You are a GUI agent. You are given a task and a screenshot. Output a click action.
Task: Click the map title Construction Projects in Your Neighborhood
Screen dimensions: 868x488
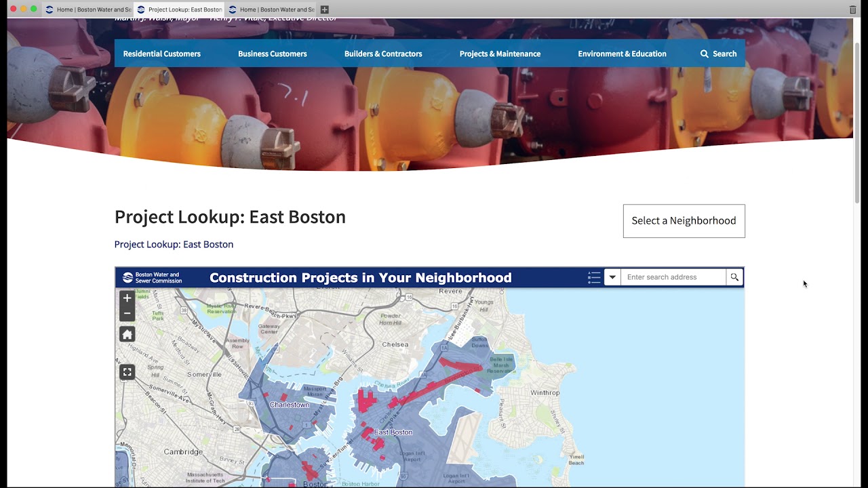click(361, 278)
